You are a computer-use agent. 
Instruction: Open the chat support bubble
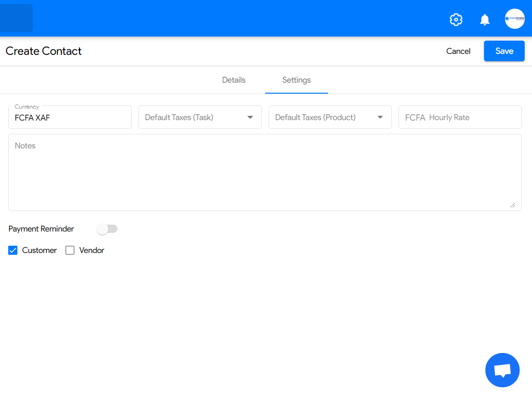click(502, 370)
